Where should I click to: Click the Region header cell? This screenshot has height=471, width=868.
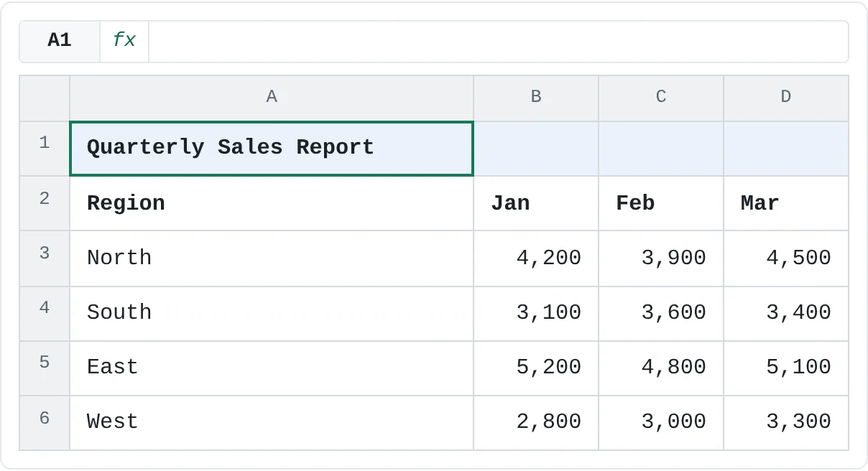click(x=272, y=203)
